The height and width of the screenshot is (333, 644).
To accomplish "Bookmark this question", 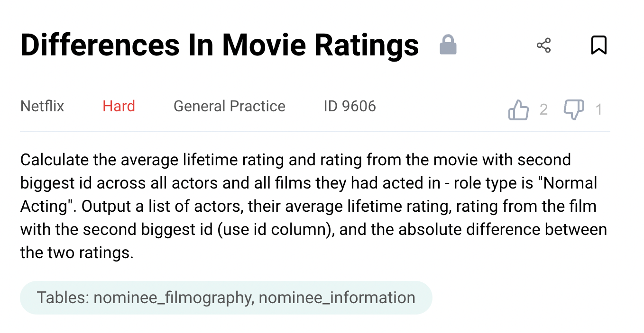I will point(598,45).
